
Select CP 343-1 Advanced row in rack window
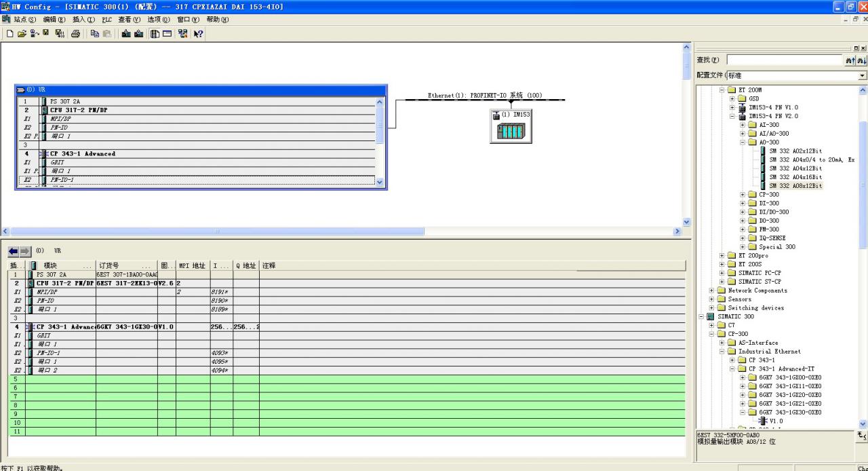tap(196, 154)
